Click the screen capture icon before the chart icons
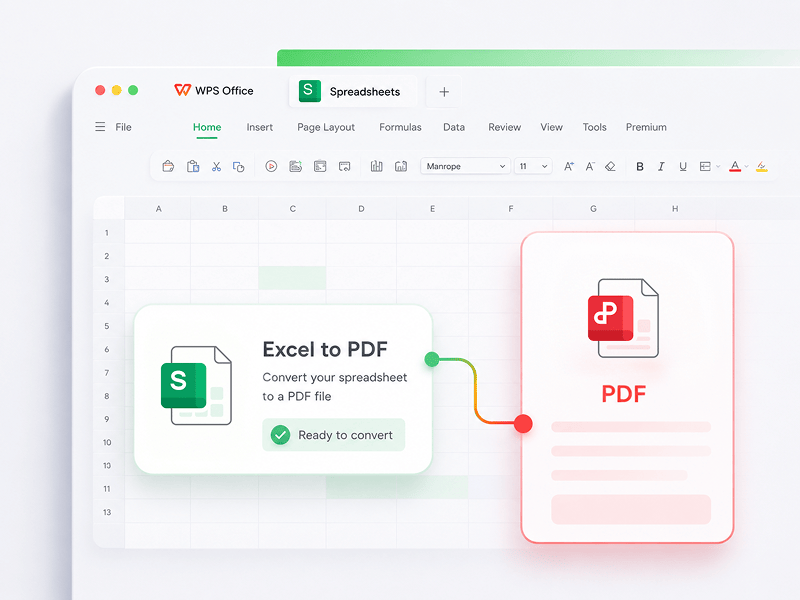Screen dimensions: 800x600 (344, 166)
